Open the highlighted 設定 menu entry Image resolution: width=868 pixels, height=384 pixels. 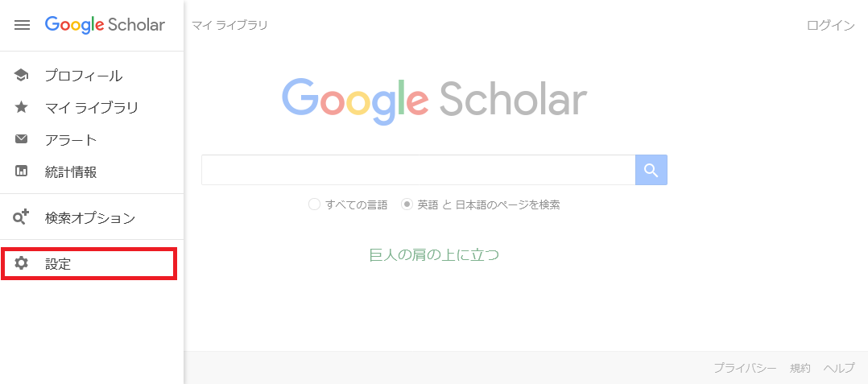[x=89, y=264]
